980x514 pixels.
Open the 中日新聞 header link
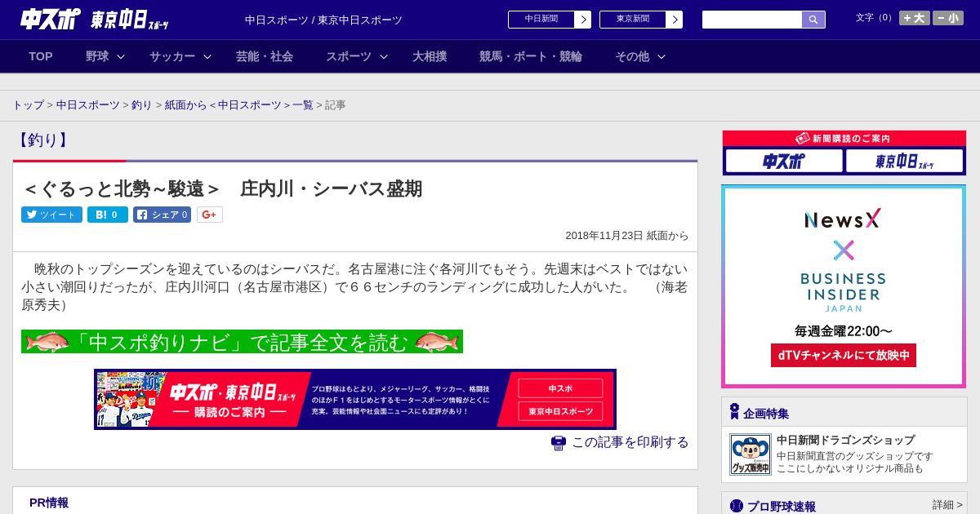[541, 20]
